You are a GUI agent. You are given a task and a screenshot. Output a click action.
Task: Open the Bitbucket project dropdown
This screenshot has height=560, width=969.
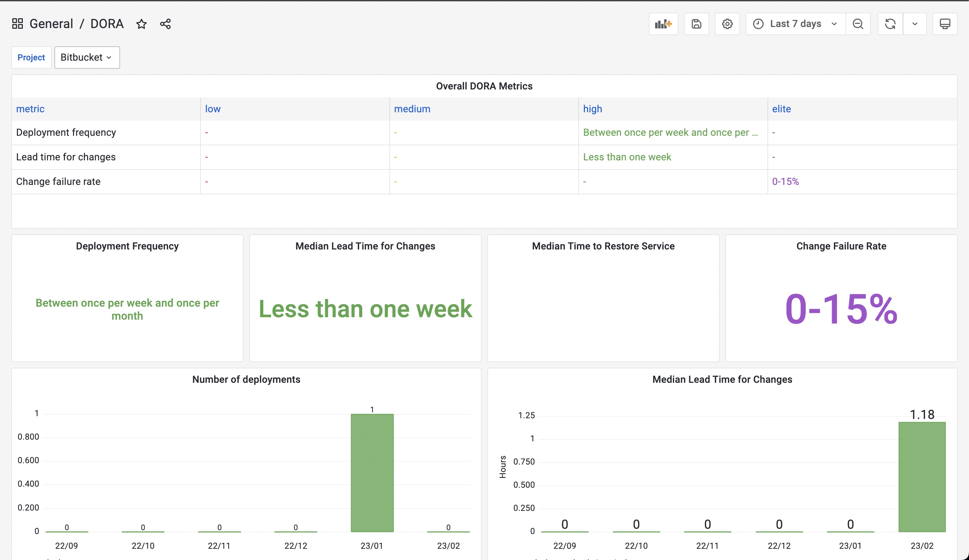click(x=87, y=57)
